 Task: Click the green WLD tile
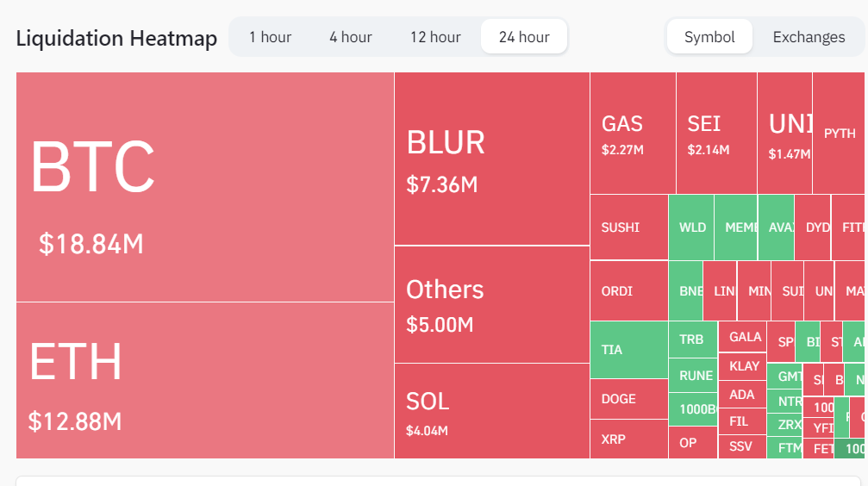691,227
